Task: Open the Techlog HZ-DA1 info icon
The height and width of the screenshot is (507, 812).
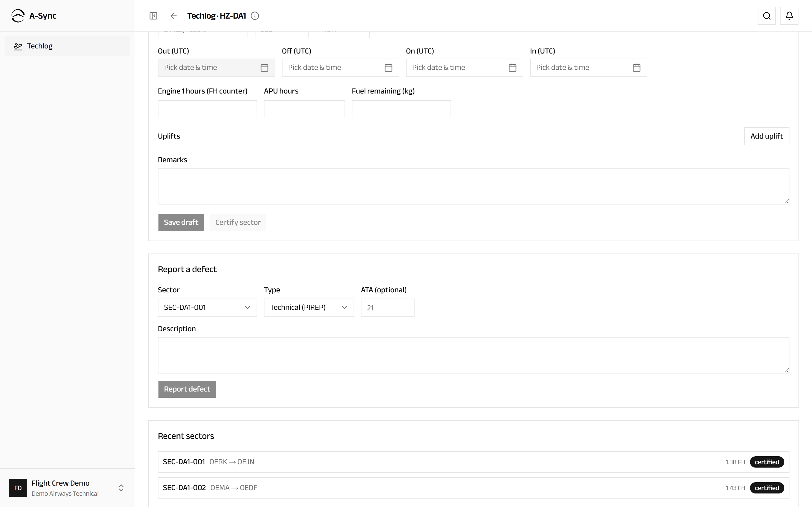Action: [x=255, y=16]
